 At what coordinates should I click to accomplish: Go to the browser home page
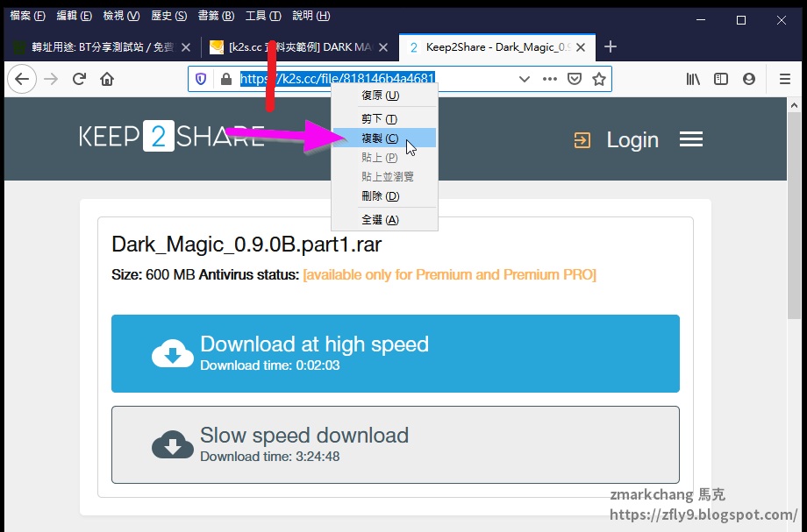(x=107, y=79)
